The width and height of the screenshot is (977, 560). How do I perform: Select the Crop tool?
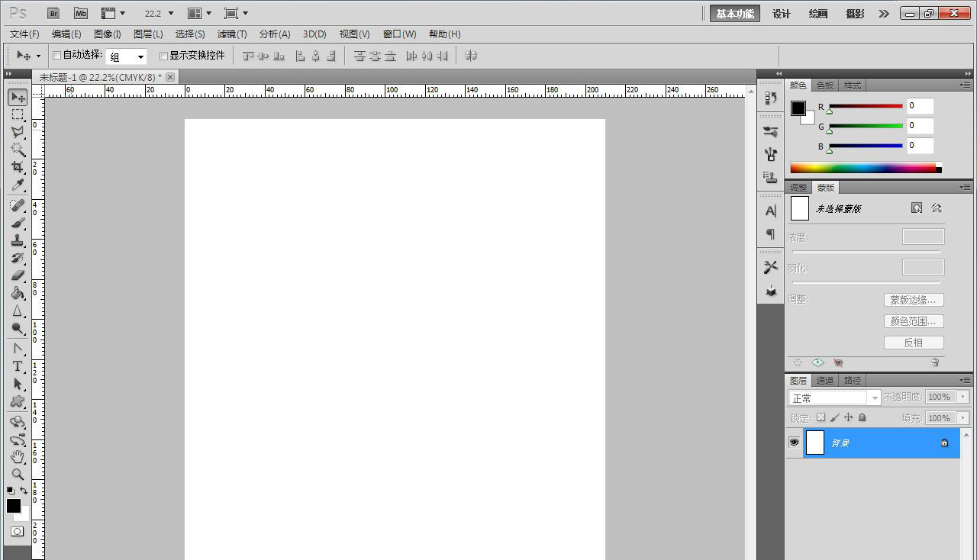point(18,167)
